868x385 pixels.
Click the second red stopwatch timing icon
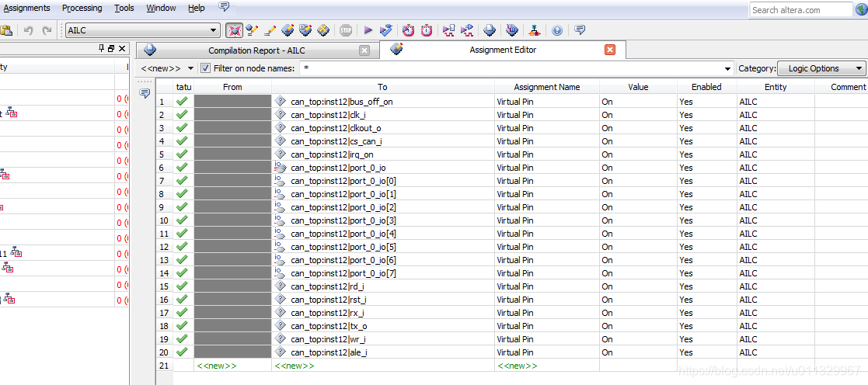click(427, 30)
